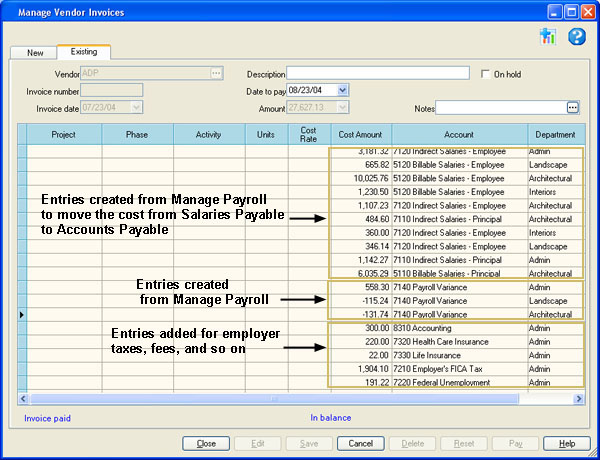Click the add column chart icon
This screenshot has height=460, width=600.
click(x=546, y=37)
